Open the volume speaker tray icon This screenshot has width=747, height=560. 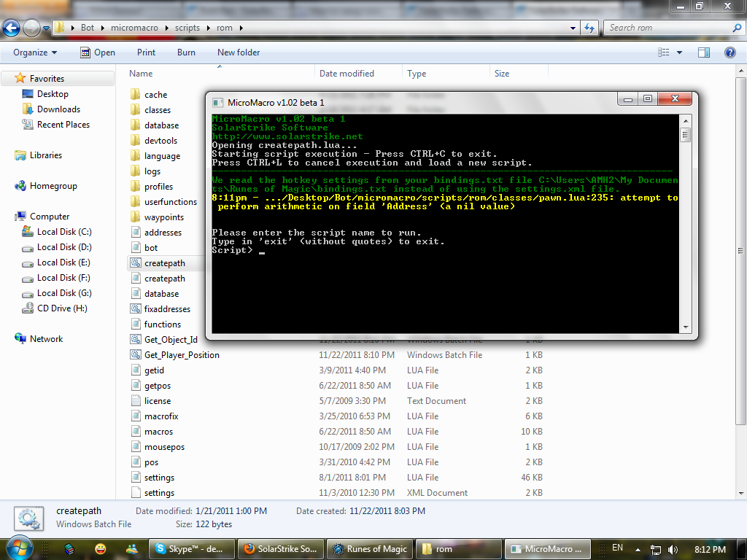tap(673, 550)
